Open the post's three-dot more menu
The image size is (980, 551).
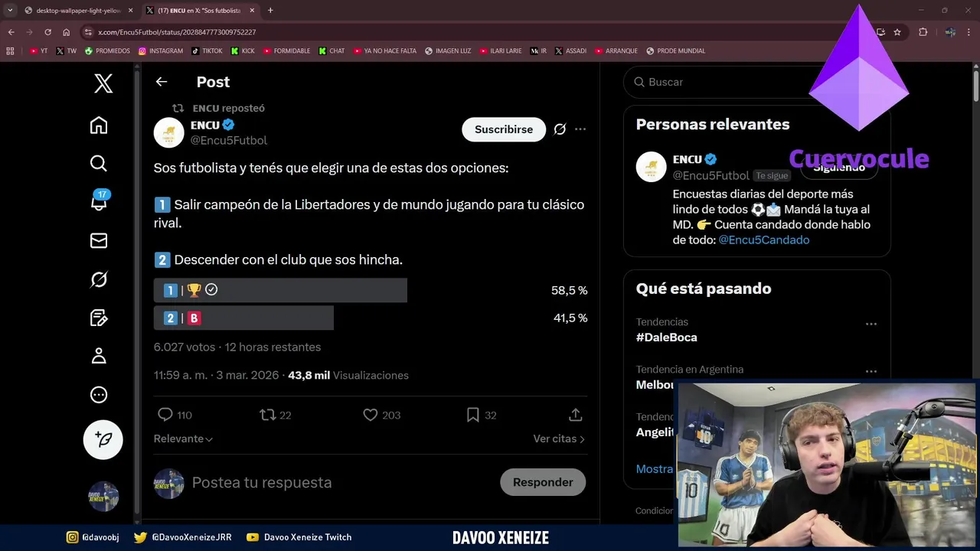(x=580, y=129)
